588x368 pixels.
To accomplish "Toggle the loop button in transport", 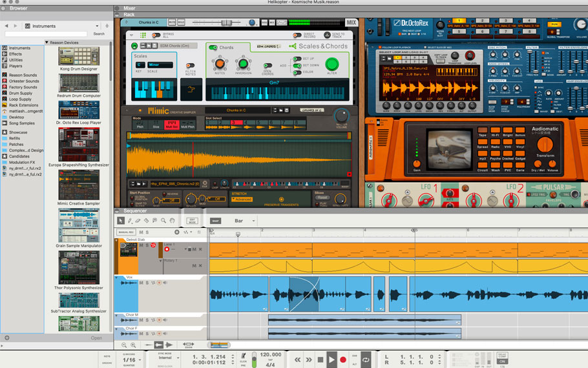I will point(366,360).
